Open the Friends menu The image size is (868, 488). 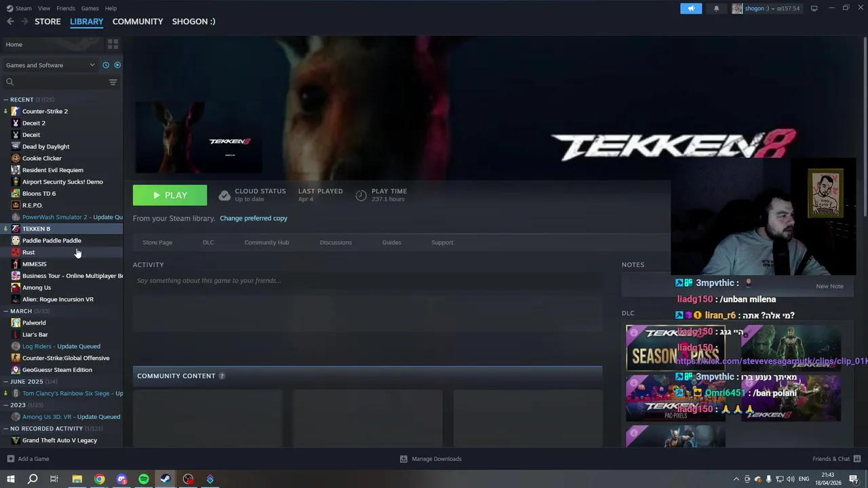(66, 8)
